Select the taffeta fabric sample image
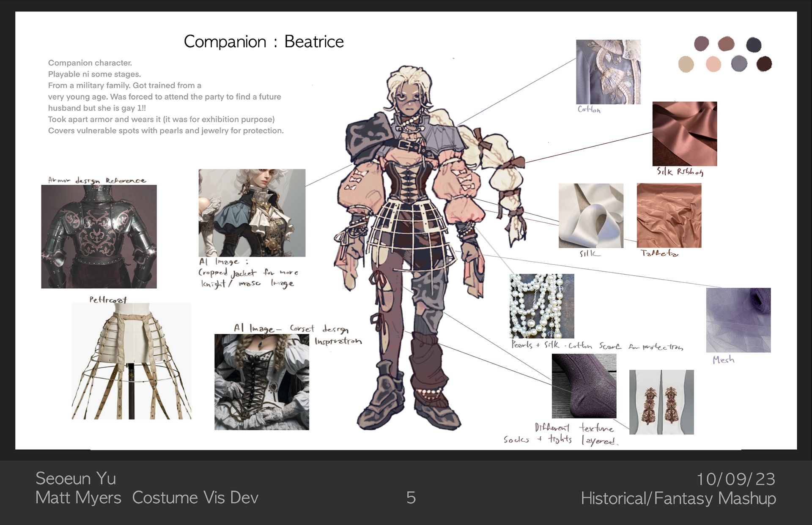Screen dimensions: 812x525 click(x=669, y=216)
